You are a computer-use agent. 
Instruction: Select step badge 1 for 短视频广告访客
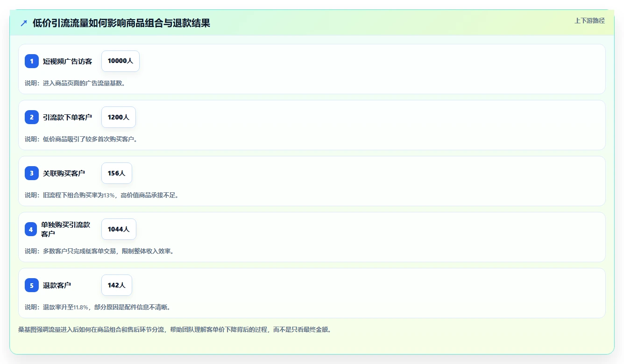(32, 61)
